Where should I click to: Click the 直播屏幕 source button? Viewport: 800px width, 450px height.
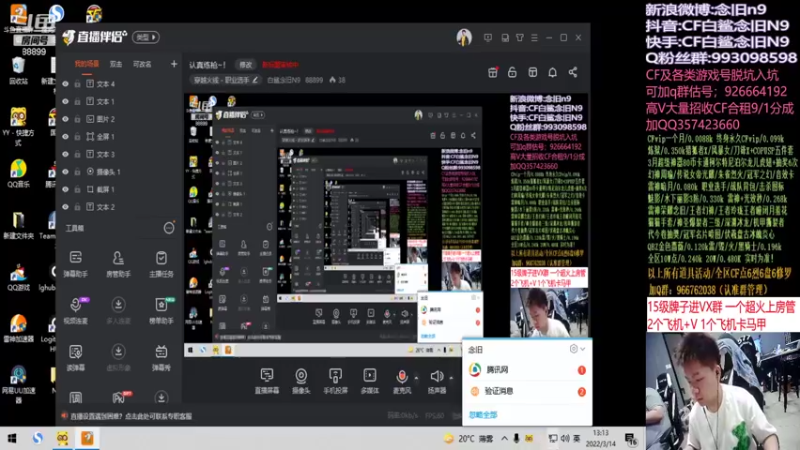pyautogui.click(x=267, y=381)
